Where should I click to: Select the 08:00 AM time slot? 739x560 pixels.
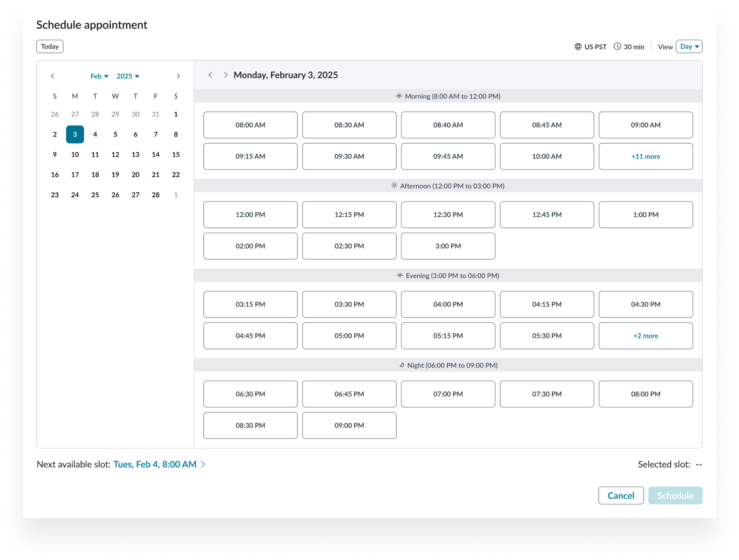point(250,125)
